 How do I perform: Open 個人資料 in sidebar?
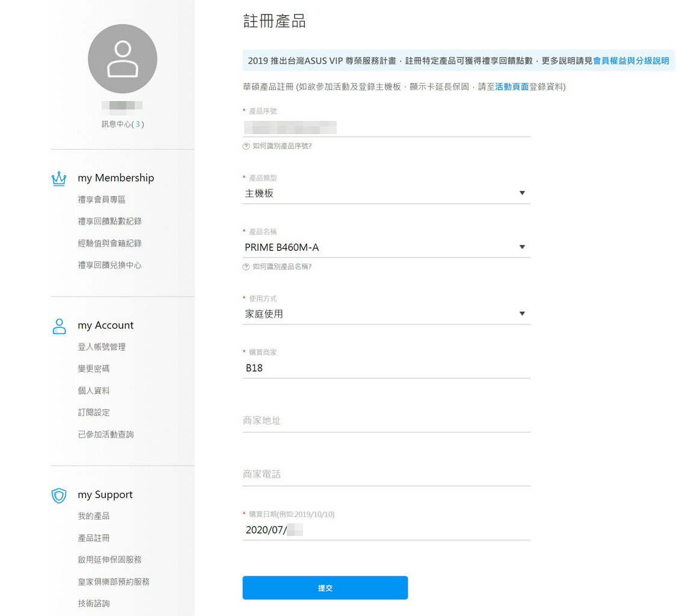pyautogui.click(x=94, y=390)
